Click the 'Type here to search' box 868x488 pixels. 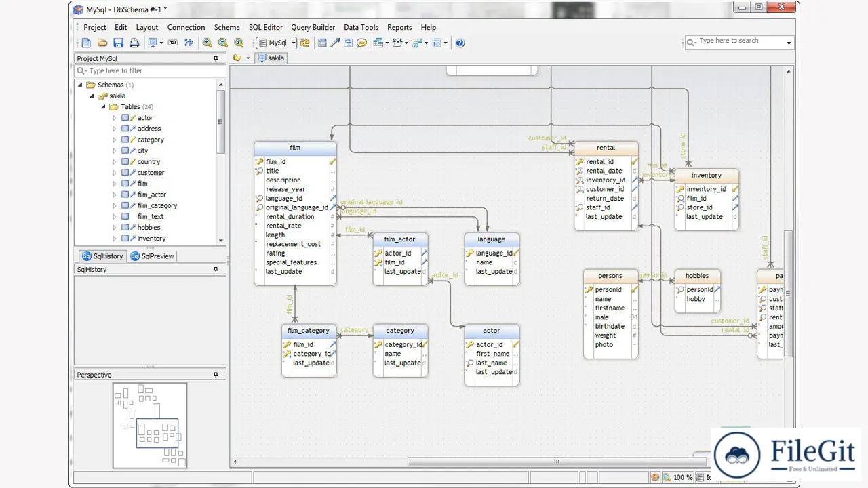click(x=739, y=42)
